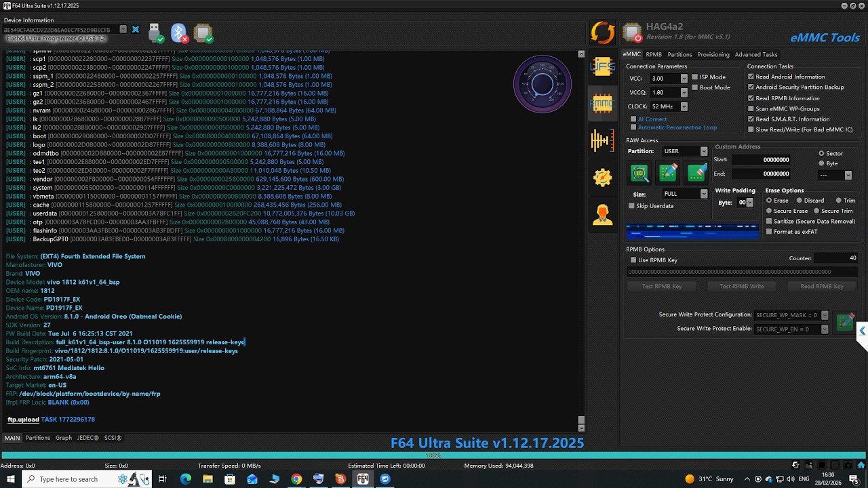This screenshot has width=868, height=488.
Task: Open the Write Padding Byte dropdown
Action: click(x=749, y=203)
